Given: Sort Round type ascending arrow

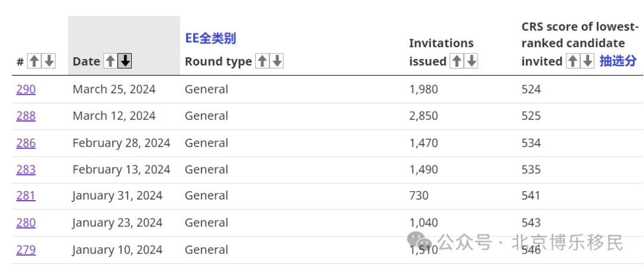Looking at the screenshot, I should tap(262, 61).
